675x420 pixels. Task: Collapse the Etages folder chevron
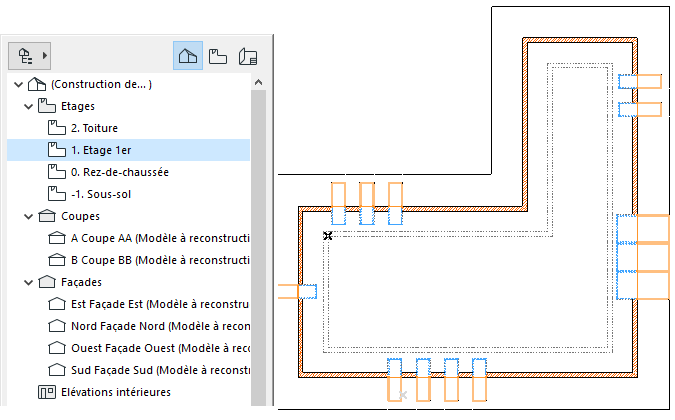tap(28, 106)
